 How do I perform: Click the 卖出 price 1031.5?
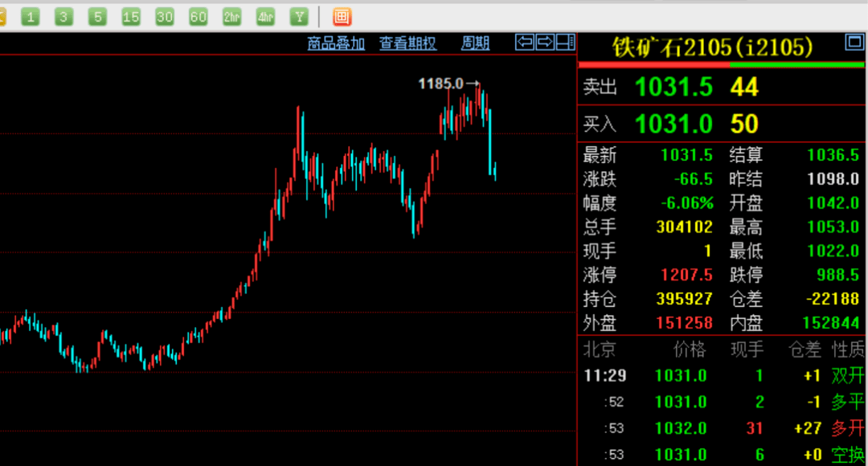(x=674, y=87)
